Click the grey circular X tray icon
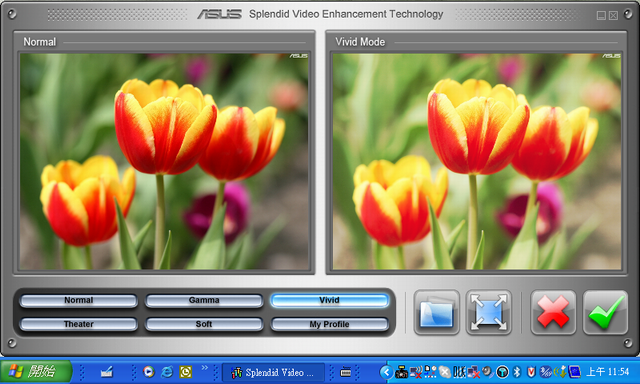640x384 pixels. tap(444, 372)
